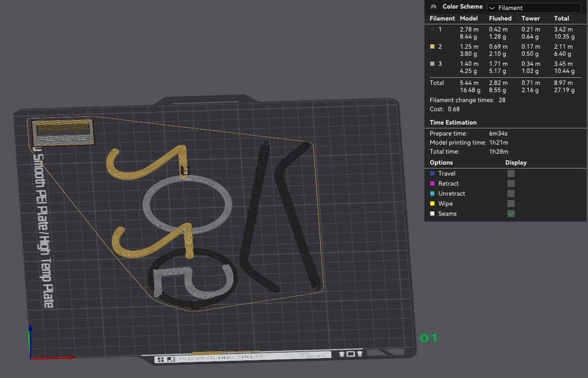The height and width of the screenshot is (378, 588).
Task: Click the magenta Retract legend icon
Action: [x=432, y=184]
